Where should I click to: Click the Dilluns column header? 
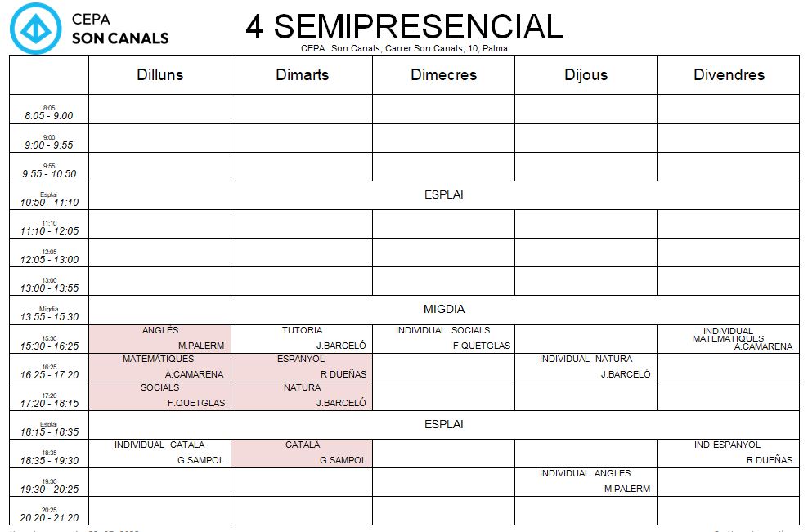tap(159, 74)
